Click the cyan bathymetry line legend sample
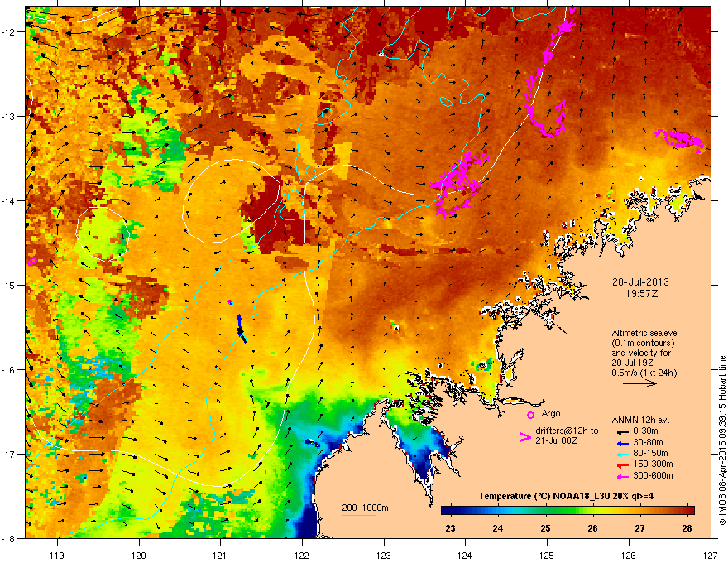Image resolution: width=728 pixels, height=563 pixels. (358, 515)
